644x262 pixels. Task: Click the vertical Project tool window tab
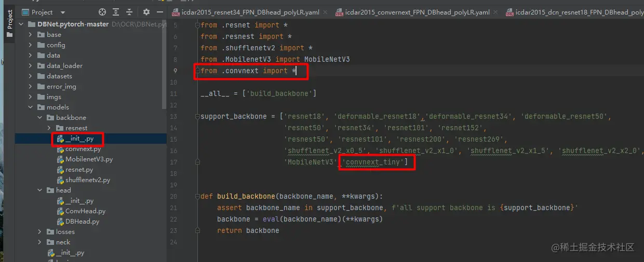click(x=9, y=22)
